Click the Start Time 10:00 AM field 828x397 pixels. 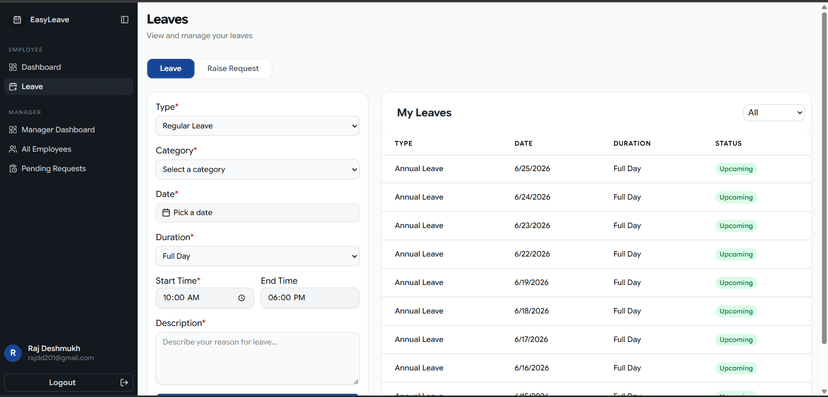tap(205, 298)
